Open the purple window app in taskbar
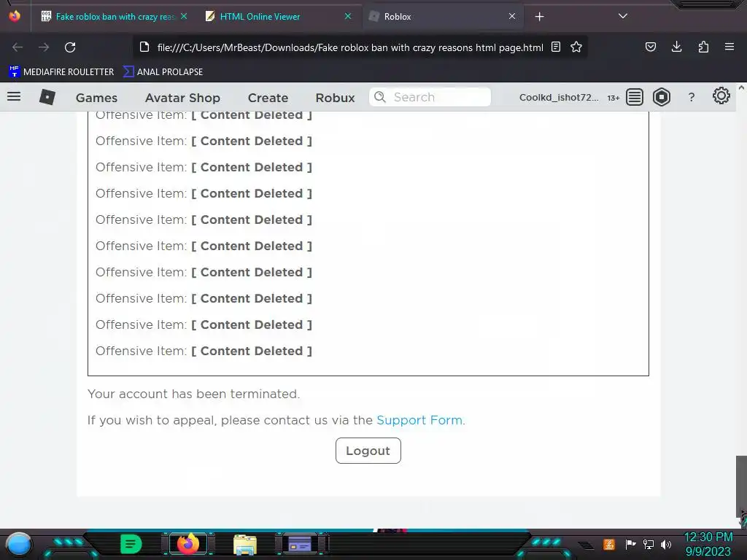Viewport: 747px width, 560px height. click(x=300, y=544)
